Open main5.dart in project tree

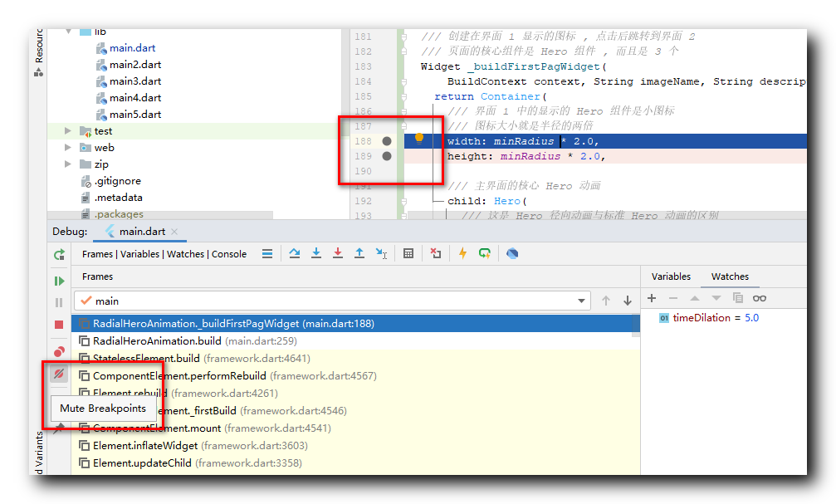point(134,114)
